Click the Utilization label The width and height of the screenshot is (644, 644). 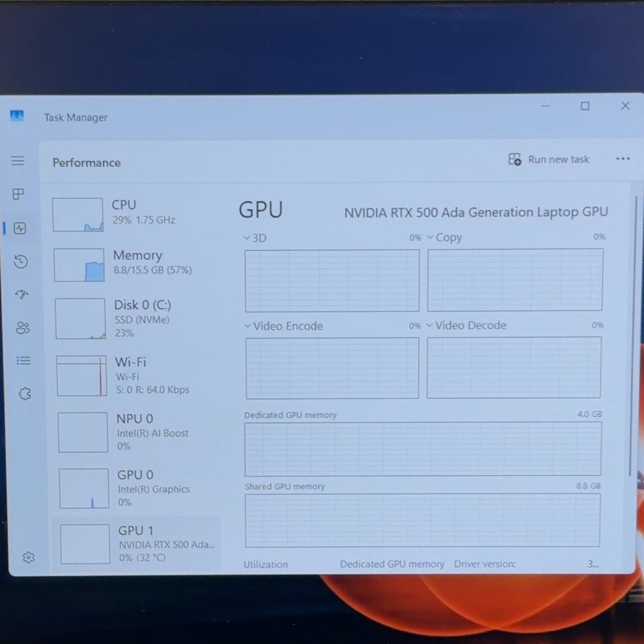[x=265, y=564]
